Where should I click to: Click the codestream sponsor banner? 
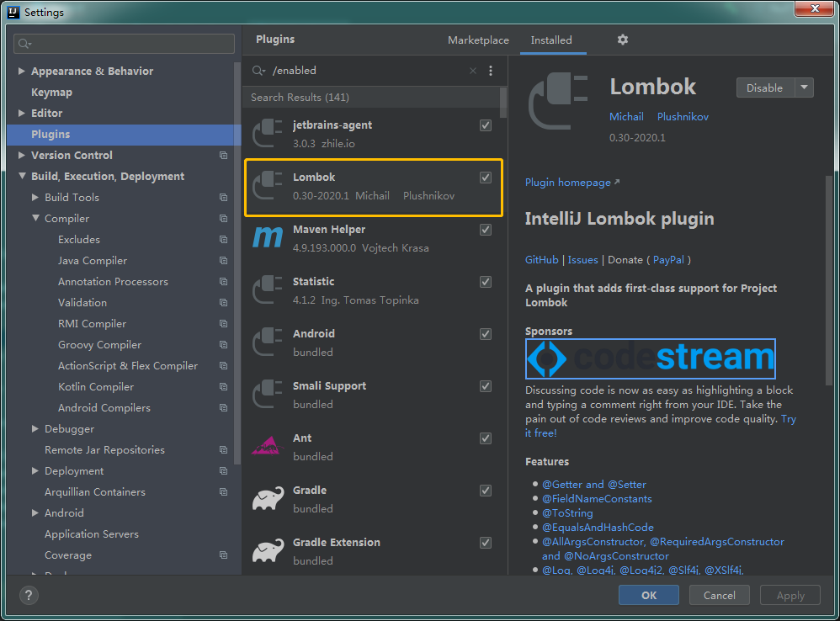[x=650, y=358]
